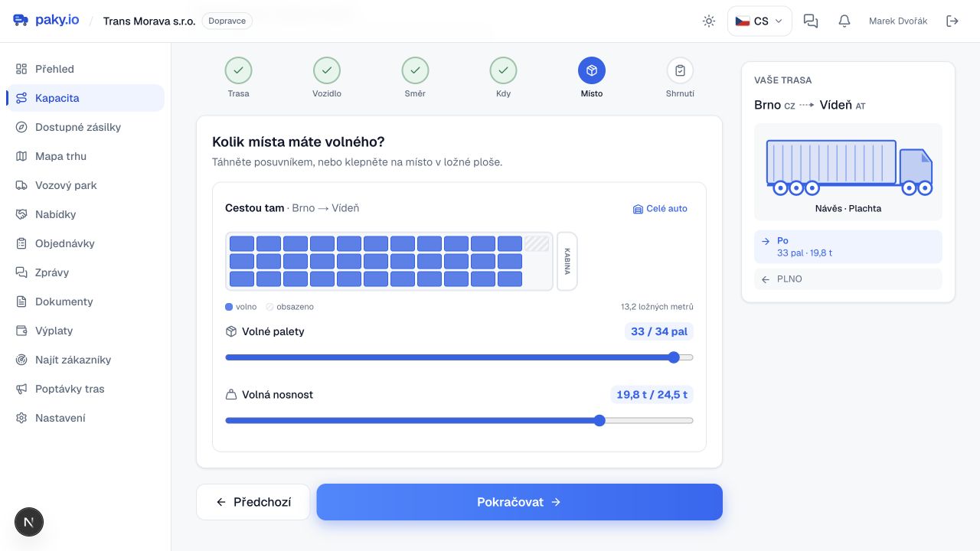Click the completed Trasa step circle
This screenshot has height=551, width=980.
pyautogui.click(x=238, y=70)
